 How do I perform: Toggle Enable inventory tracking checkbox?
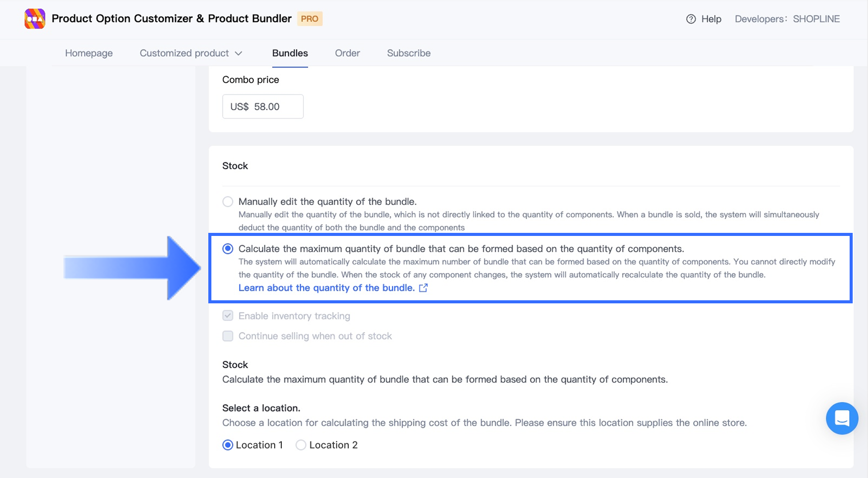click(228, 316)
